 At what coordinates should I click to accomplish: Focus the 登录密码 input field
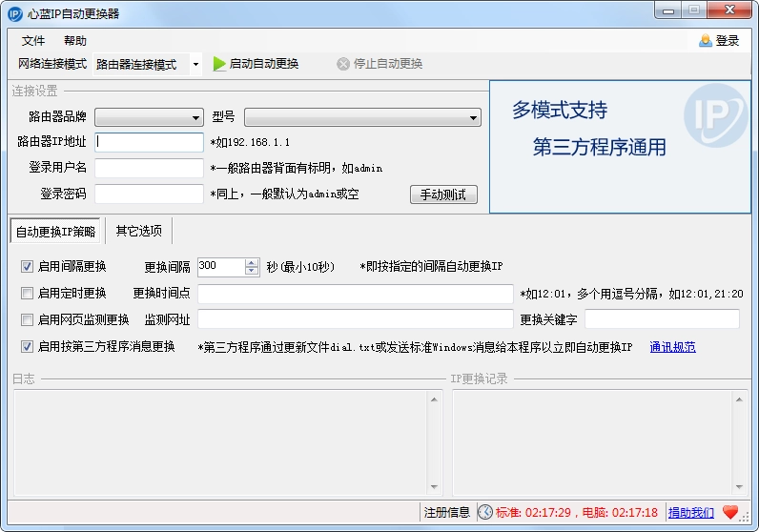click(x=149, y=194)
